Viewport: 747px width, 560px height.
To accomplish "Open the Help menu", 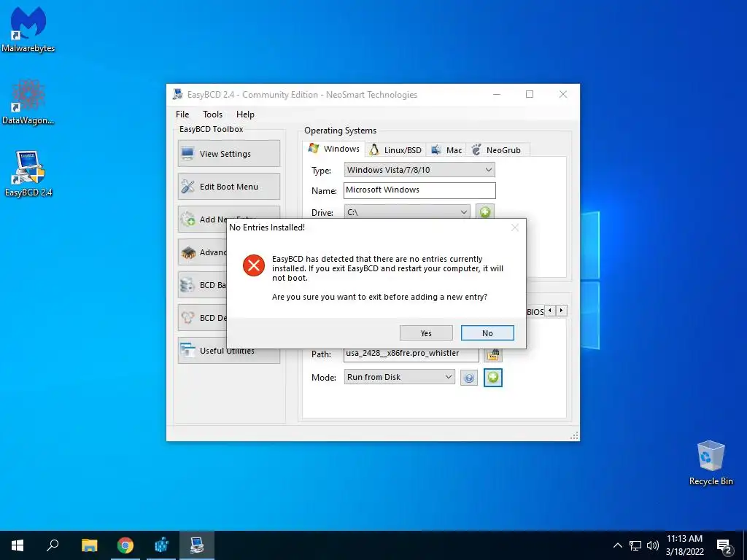I will (x=245, y=114).
